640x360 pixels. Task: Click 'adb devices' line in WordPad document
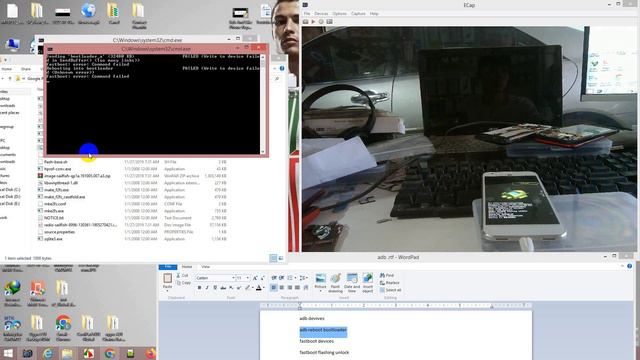coord(312,318)
